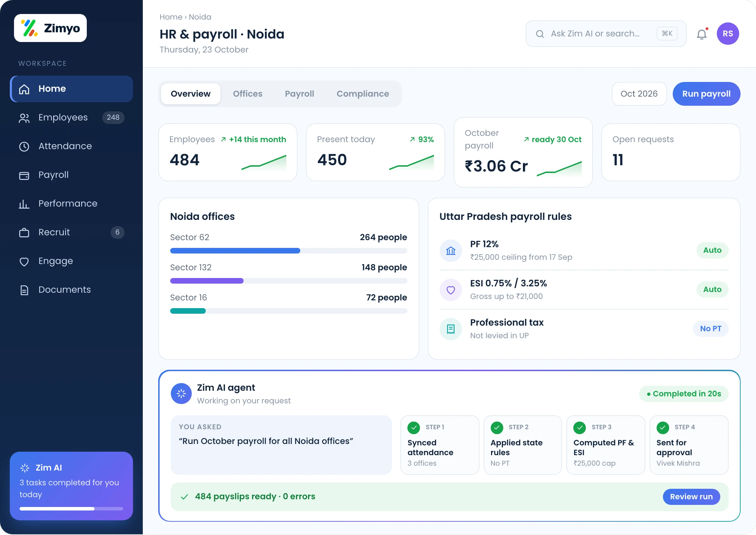
Task: Click the Step 4 green checkmark
Action: pos(663,428)
